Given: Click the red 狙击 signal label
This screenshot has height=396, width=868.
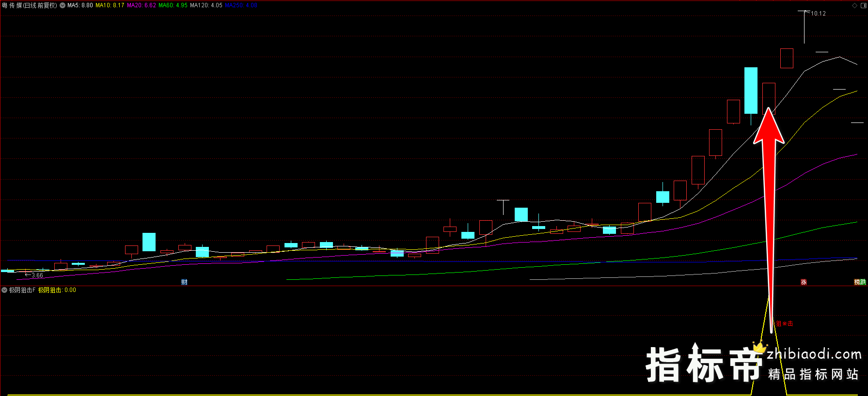Looking at the screenshot, I should pos(785,323).
